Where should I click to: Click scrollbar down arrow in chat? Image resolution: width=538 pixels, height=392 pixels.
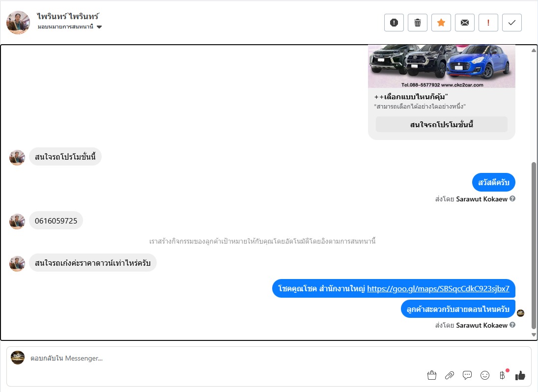(x=534, y=335)
